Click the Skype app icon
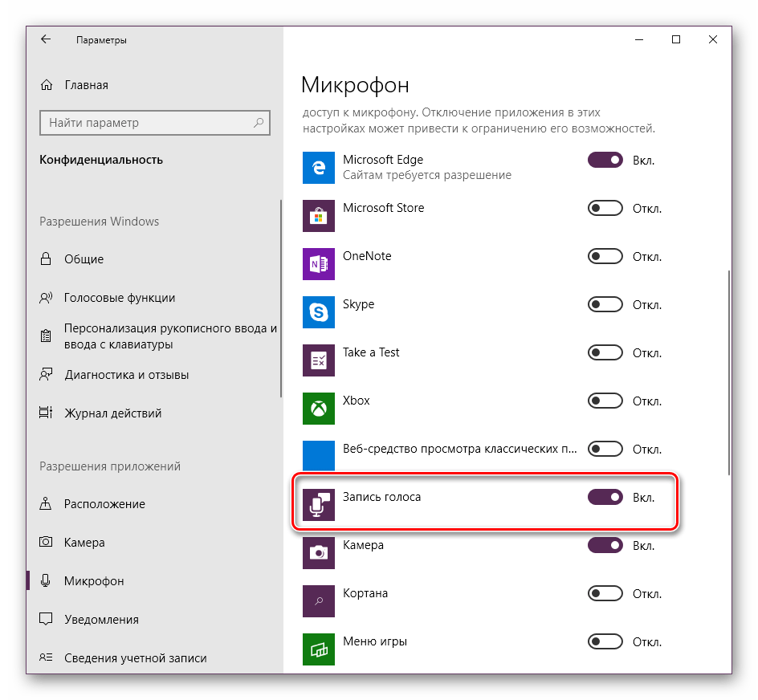The image size is (758, 700). point(318,311)
